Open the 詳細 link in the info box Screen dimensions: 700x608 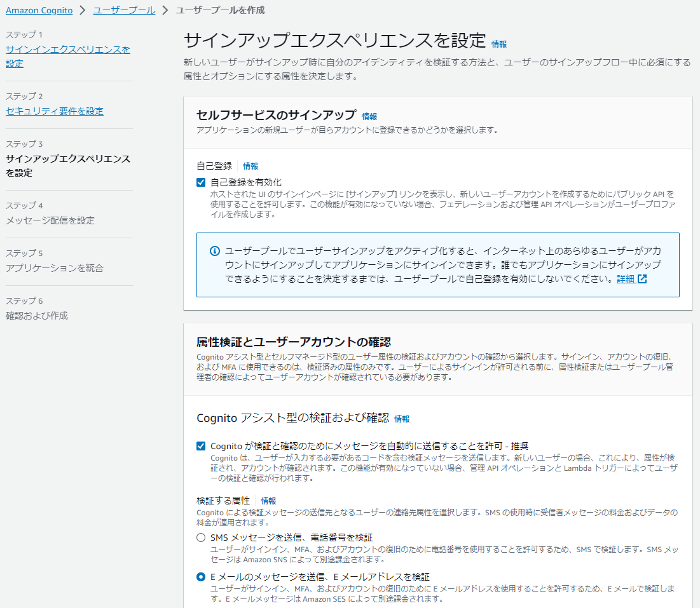626,279
